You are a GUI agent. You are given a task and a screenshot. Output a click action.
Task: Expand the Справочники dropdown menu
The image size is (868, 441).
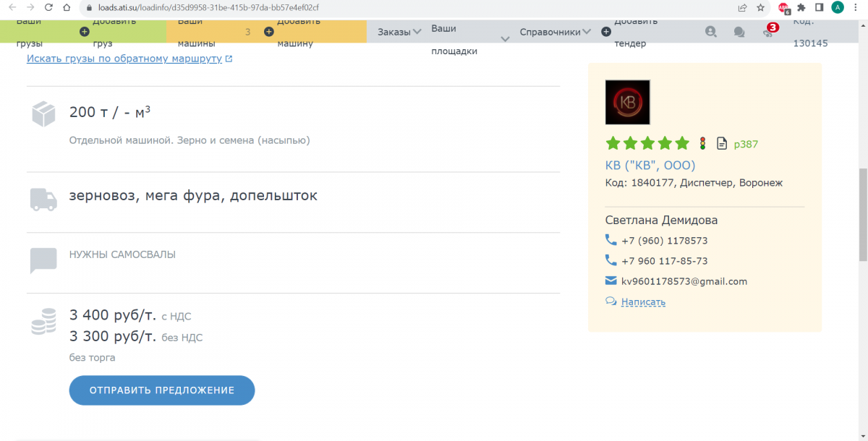point(555,32)
